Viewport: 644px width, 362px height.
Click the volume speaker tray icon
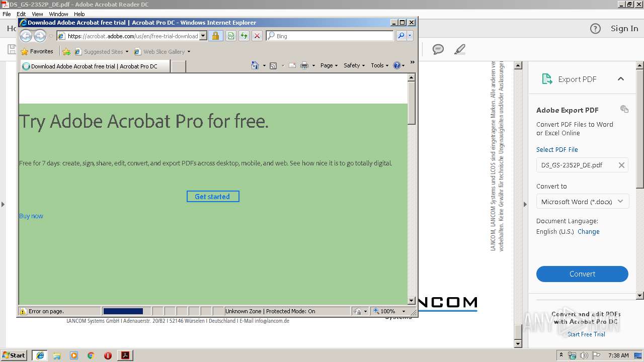pos(584,355)
